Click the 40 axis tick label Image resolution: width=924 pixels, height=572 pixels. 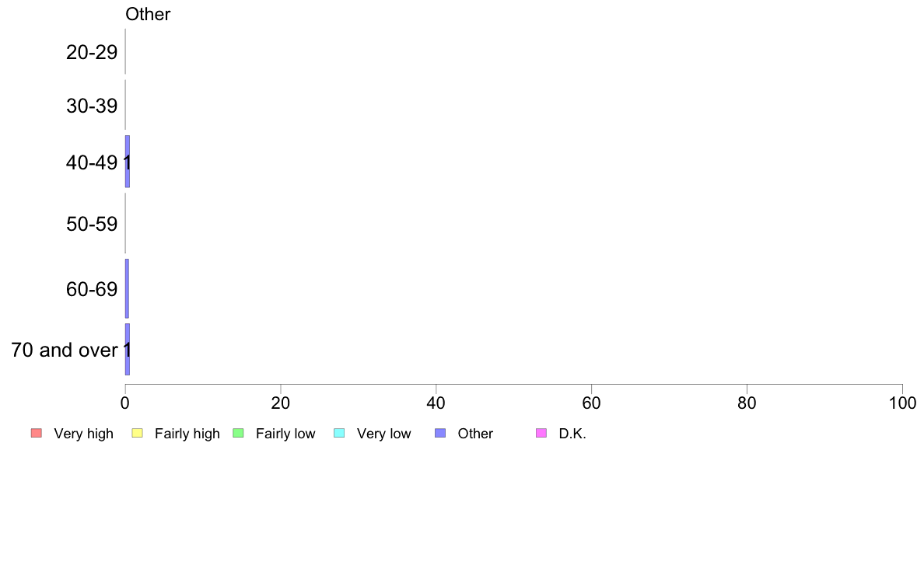pos(436,403)
